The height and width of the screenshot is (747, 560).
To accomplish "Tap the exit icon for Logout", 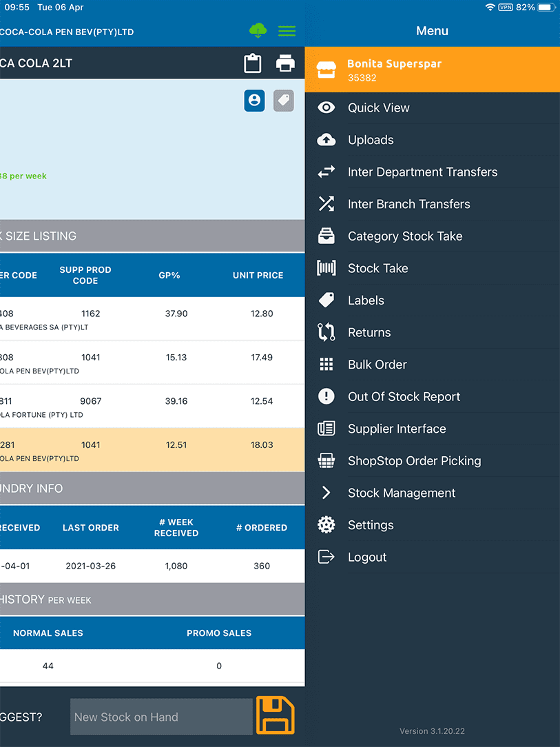I will 326,557.
